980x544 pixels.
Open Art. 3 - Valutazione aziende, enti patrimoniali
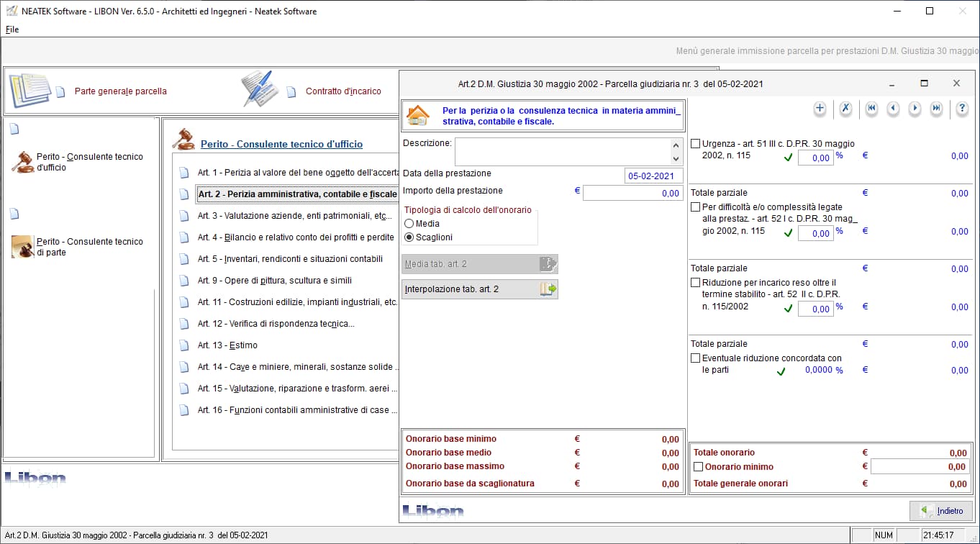[x=295, y=216]
